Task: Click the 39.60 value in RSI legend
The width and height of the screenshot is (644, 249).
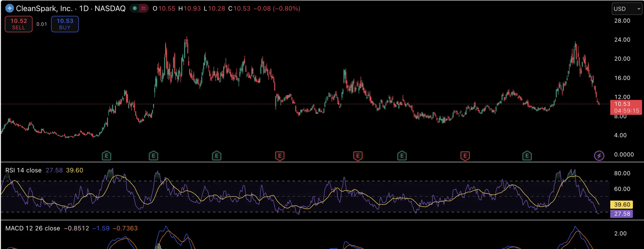Action: (74, 170)
